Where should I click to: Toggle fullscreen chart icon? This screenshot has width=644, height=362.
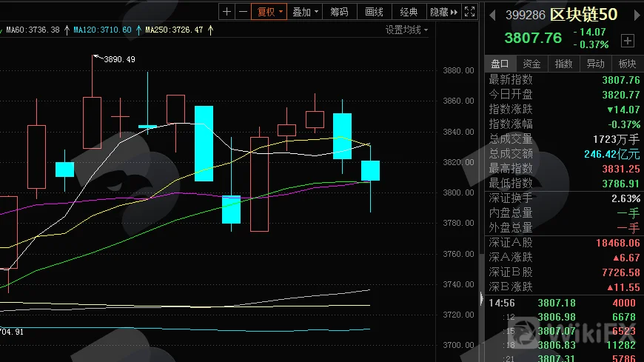point(469,12)
